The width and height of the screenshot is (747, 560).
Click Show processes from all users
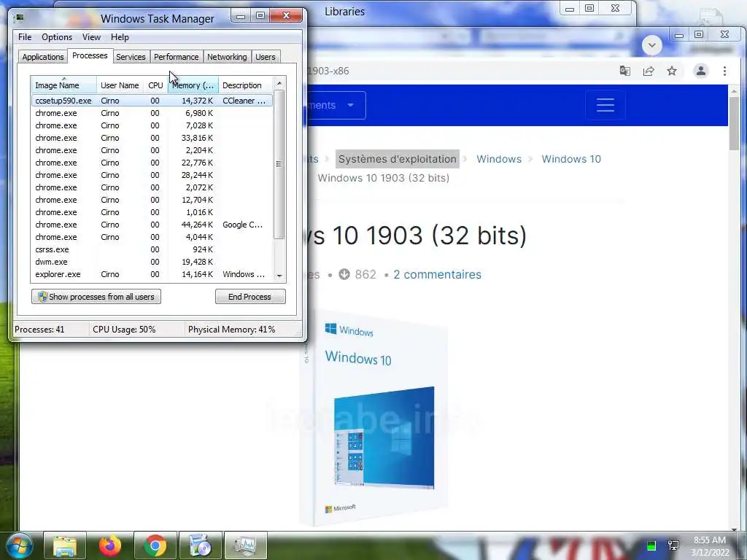96,297
